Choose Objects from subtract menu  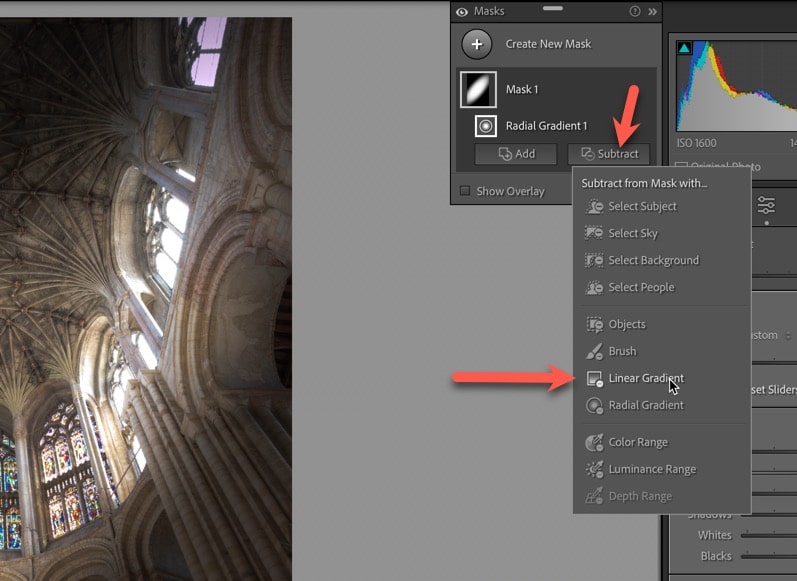click(x=662, y=324)
